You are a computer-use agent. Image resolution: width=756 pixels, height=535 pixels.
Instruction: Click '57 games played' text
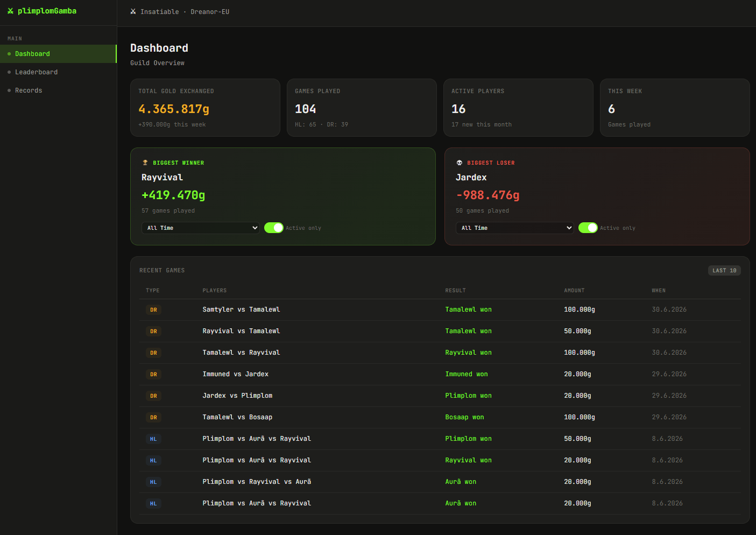[x=168, y=210]
